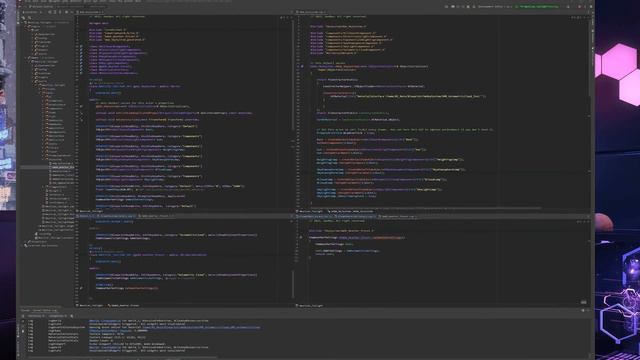
Task: Click the breadcrumb under the bottom-right editor
Action: click(310, 305)
